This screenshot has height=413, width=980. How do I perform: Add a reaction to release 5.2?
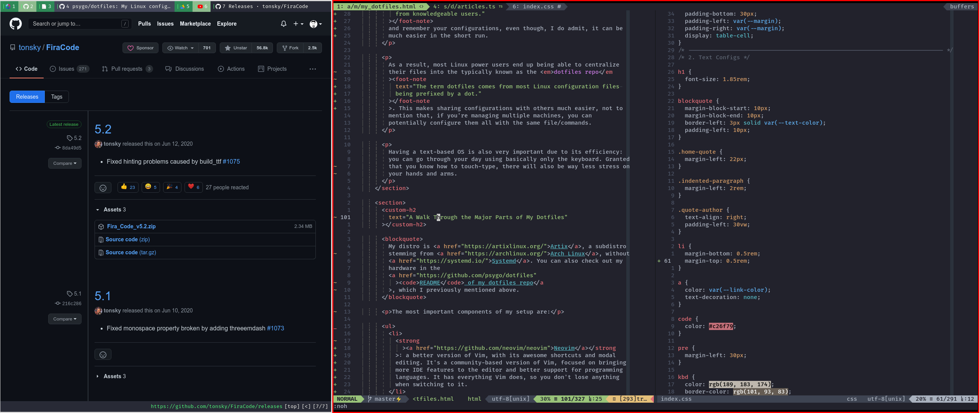pos(103,188)
